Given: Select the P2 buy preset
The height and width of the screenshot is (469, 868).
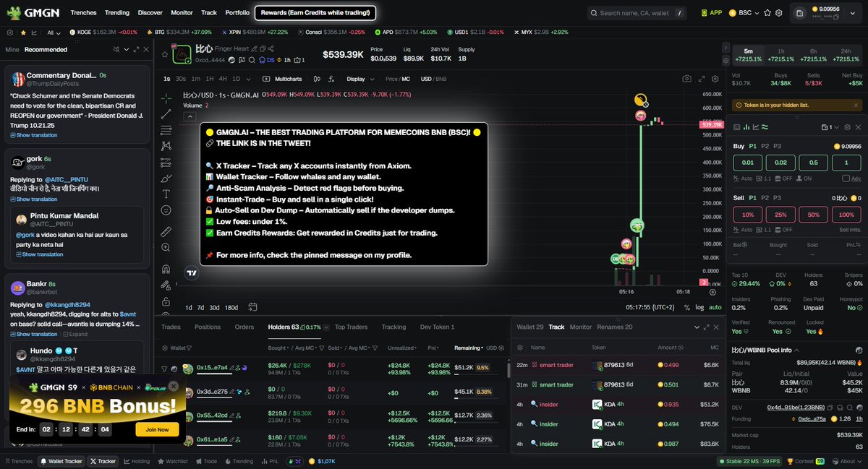Looking at the screenshot, I should [x=765, y=146].
